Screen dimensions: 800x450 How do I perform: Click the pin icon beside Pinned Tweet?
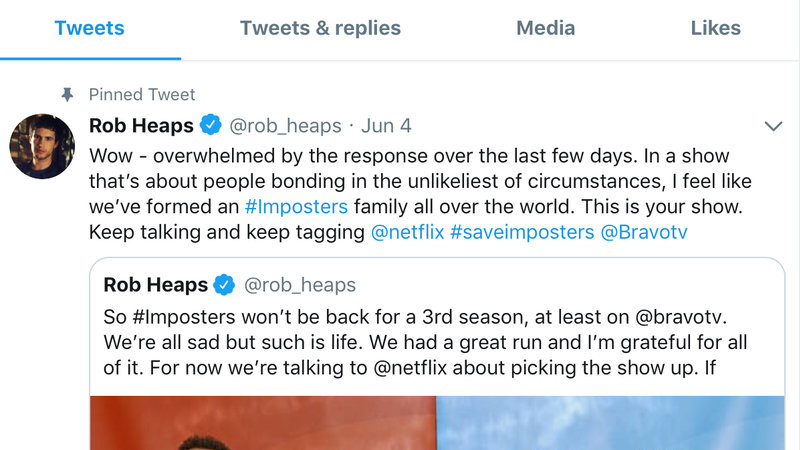tap(68, 95)
